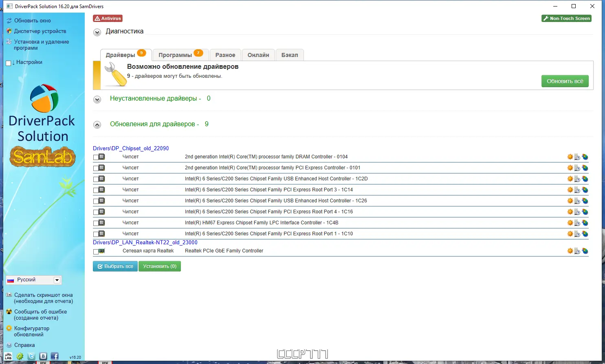
Task: Check the DRAM Controller - 0104 driver checkbox
Action: pos(96,157)
